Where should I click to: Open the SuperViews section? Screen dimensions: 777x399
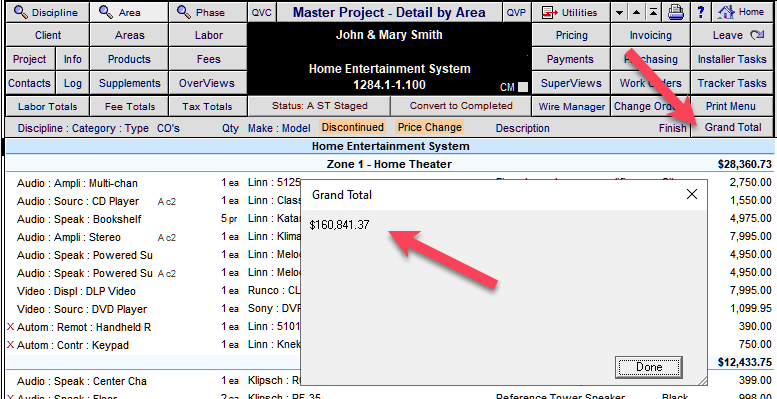(x=570, y=83)
